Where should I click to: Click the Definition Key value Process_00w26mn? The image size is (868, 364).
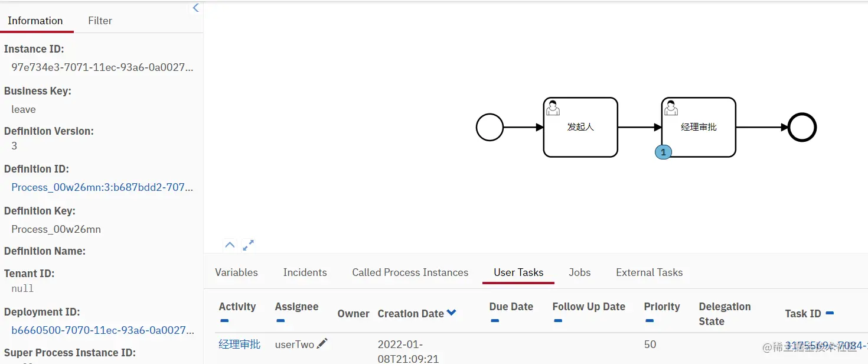click(x=56, y=229)
